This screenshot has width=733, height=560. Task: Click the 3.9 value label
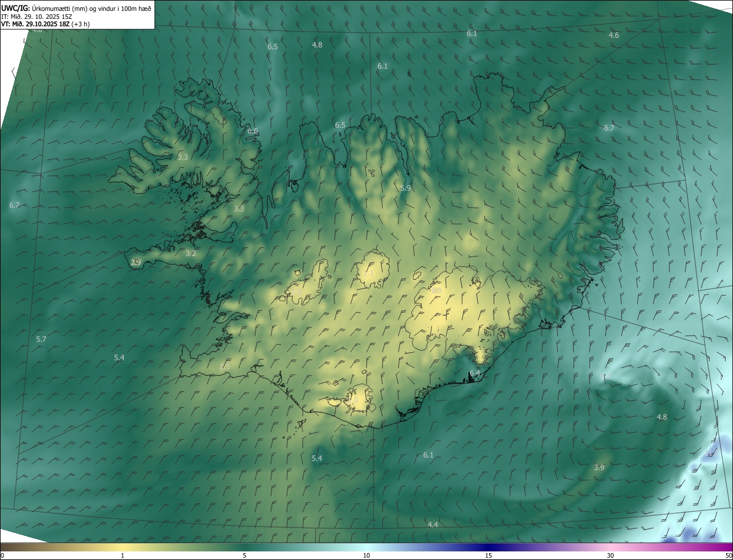[599, 468]
